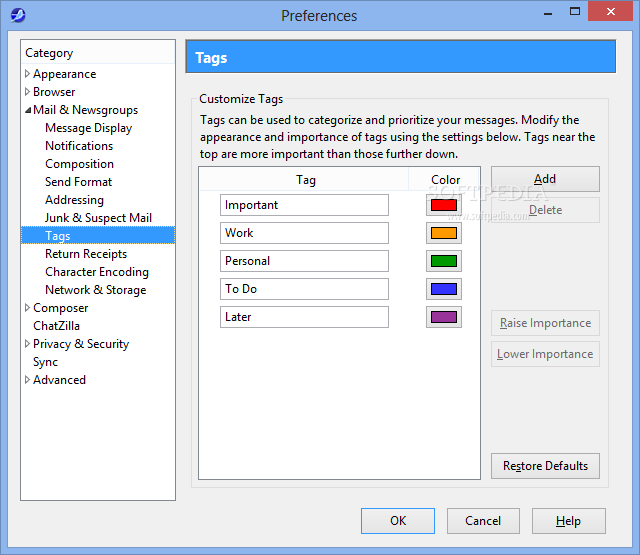Collapse the Mail & Newsgroups category
This screenshot has height=555, width=640.
pyautogui.click(x=28, y=110)
